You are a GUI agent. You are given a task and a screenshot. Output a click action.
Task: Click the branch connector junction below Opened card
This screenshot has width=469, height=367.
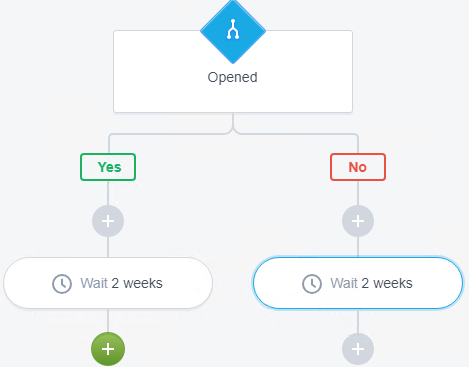(233, 128)
